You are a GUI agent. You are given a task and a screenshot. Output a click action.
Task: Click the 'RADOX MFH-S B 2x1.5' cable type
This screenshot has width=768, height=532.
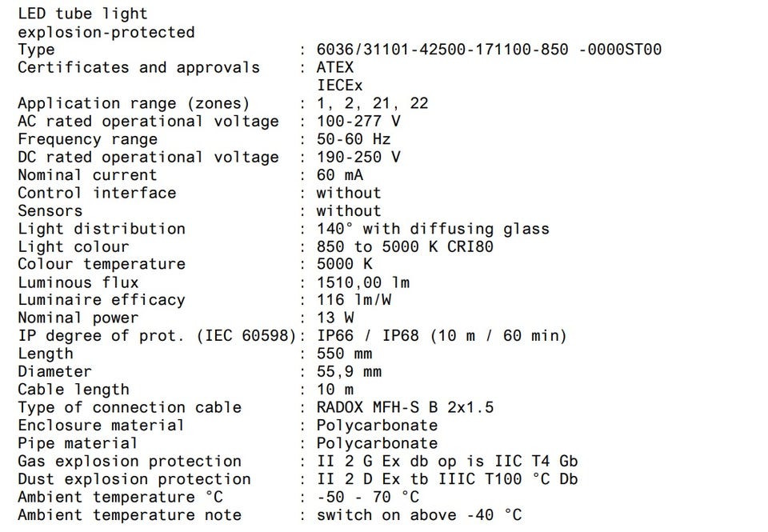tap(405, 407)
